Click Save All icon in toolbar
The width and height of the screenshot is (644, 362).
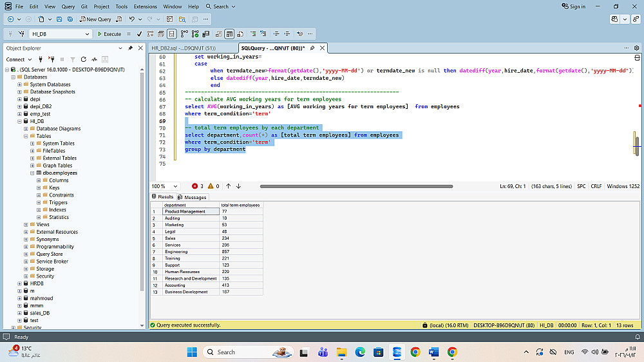tap(69, 19)
